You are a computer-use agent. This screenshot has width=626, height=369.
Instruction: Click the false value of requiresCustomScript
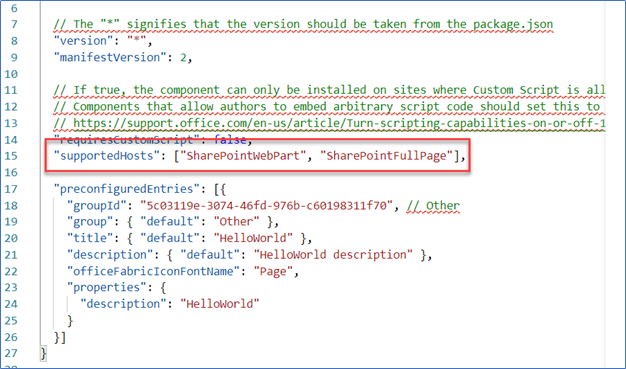(230, 140)
